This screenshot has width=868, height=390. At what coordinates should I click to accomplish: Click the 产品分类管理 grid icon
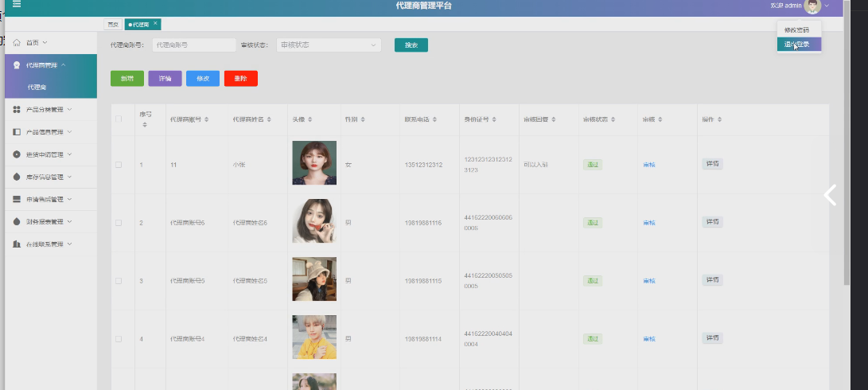tap(17, 110)
